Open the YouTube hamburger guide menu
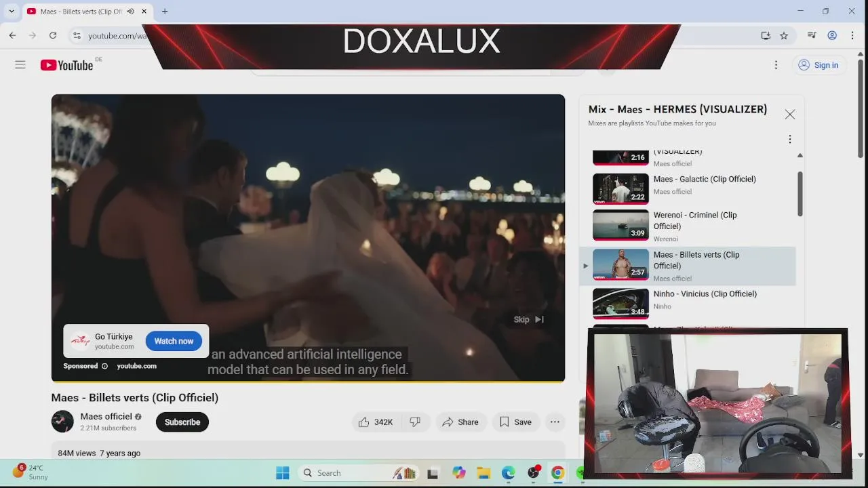868x488 pixels. tap(20, 65)
